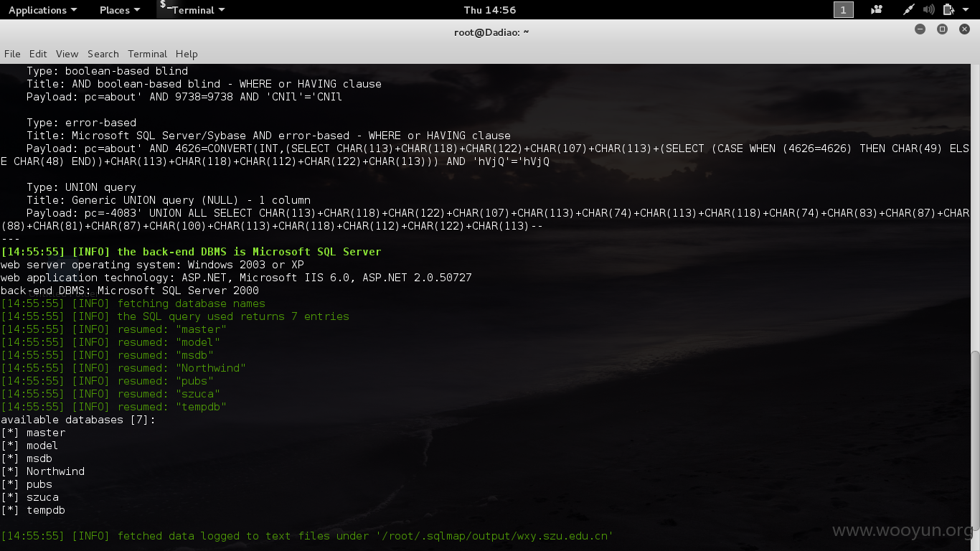Open the Terminal app menu in top bar
Viewport: 980px width, 551px height.
[x=199, y=10]
